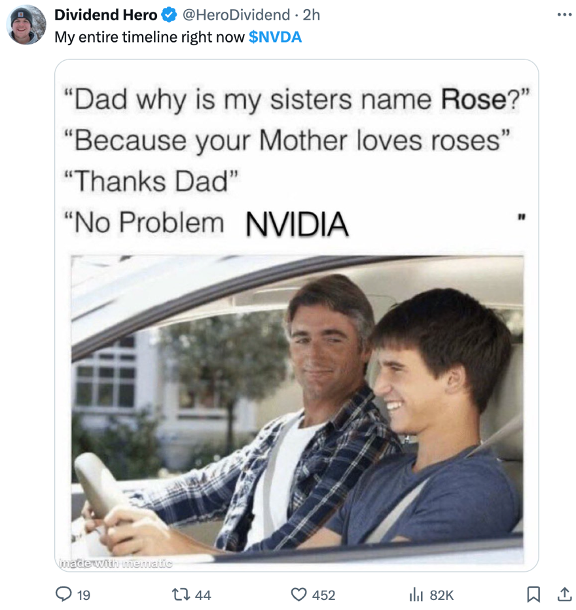Click the 82K views count
The image size is (576, 610).
pos(441,595)
